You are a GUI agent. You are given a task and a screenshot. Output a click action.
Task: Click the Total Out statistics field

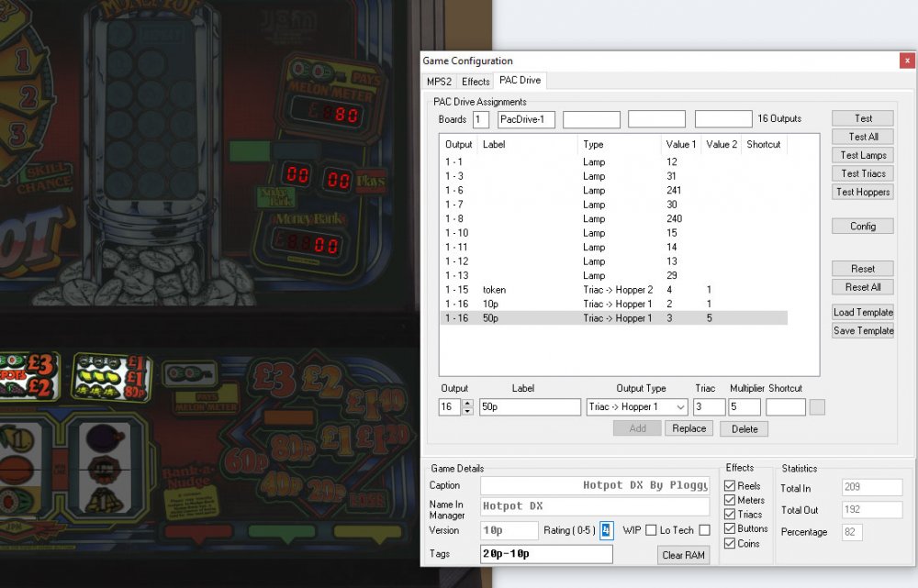coord(872,509)
